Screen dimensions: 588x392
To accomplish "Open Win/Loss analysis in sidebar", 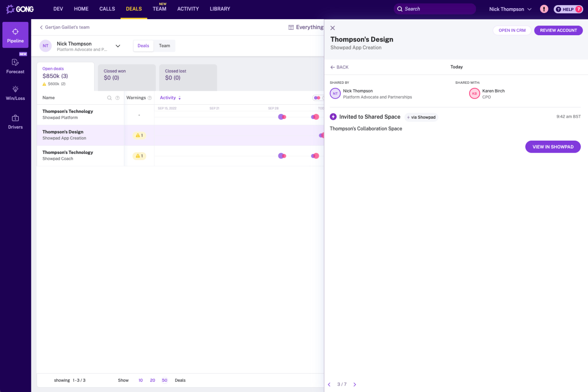I will [15, 93].
